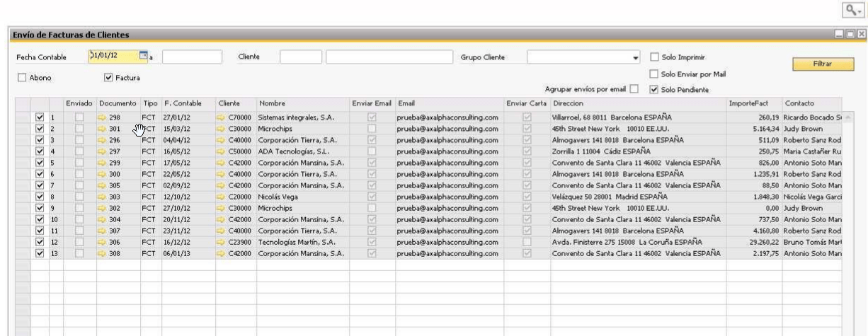Toggle the Solo Pendiente checkbox
The width and height of the screenshot is (868, 336).
point(653,89)
